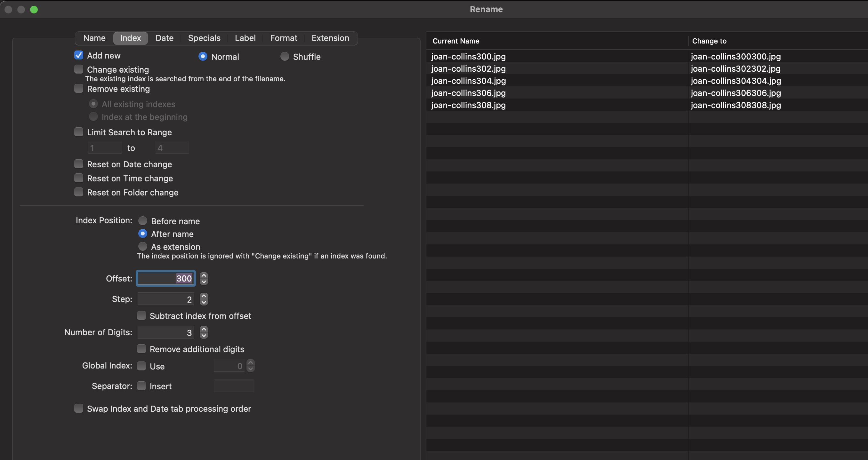Image resolution: width=868 pixels, height=460 pixels.
Task: Check Reset on Date change
Action: (x=78, y=164)
